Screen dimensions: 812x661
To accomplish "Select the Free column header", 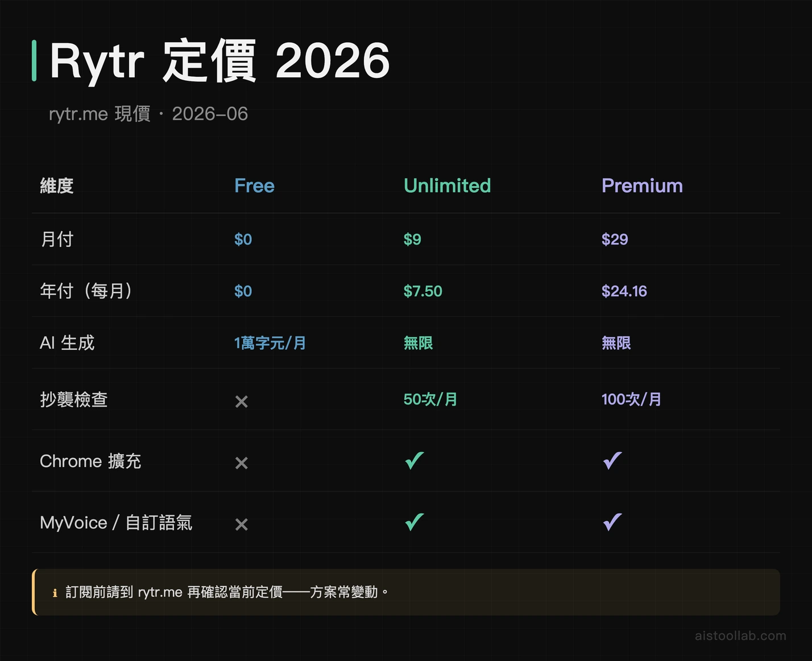I will 254,185.
